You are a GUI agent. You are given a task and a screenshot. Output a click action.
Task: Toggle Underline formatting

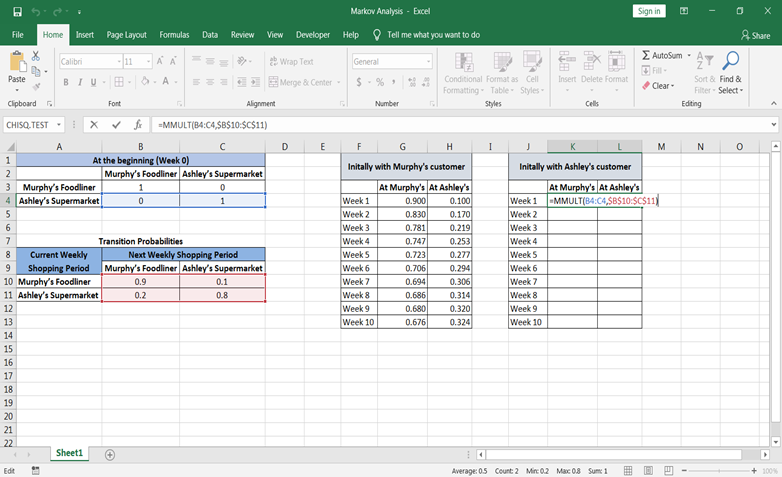93,82
